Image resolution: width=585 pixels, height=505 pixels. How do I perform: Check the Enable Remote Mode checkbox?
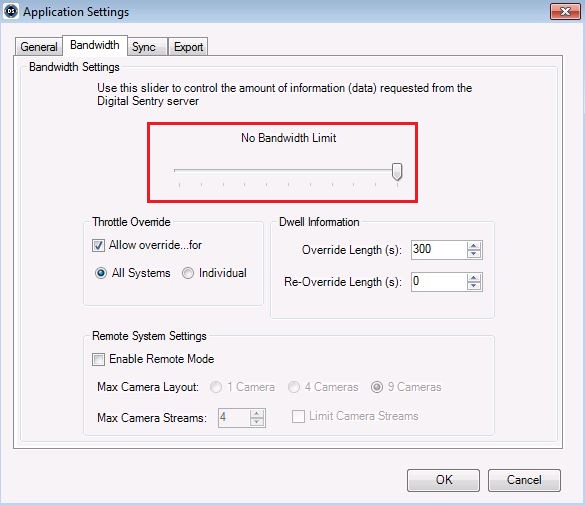[98, 360]
